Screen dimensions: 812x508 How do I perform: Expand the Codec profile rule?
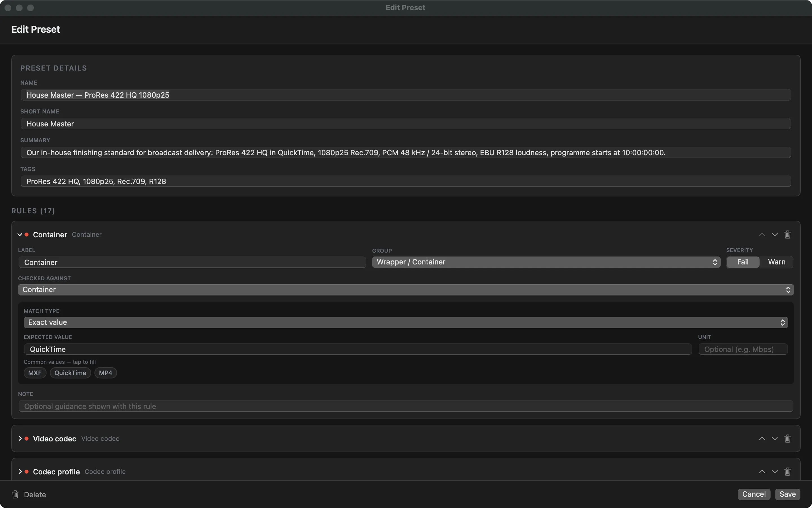[x=20, y=471]
